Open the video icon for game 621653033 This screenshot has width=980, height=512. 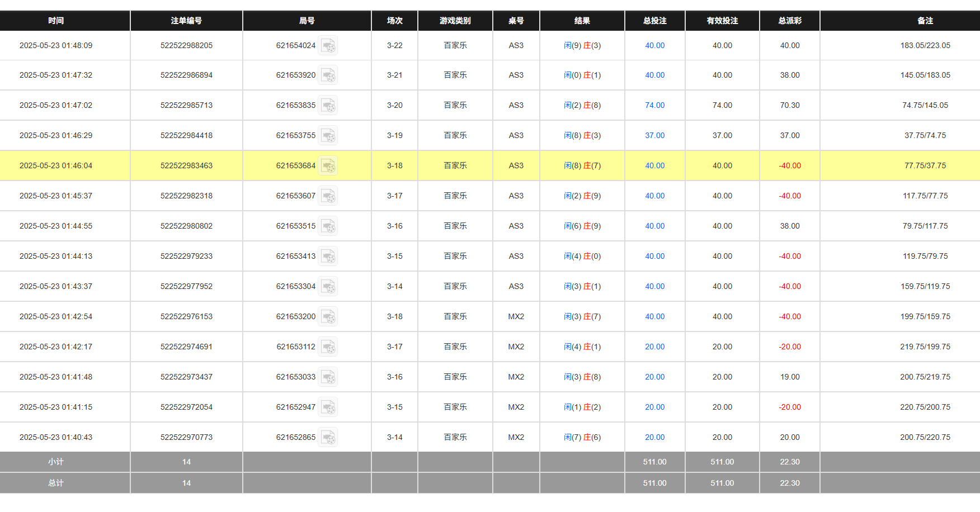tap(329, 377)
